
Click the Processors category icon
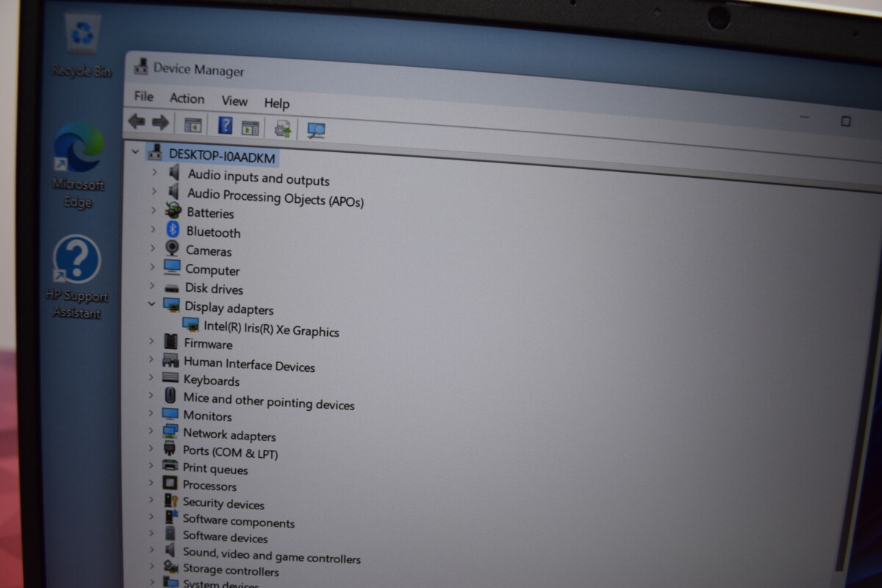(170, 484)
